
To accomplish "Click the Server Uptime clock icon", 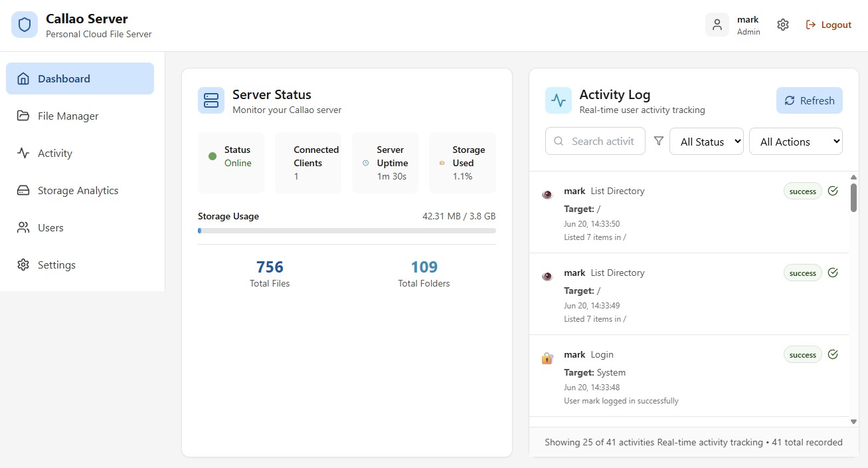I will (365, 163).
